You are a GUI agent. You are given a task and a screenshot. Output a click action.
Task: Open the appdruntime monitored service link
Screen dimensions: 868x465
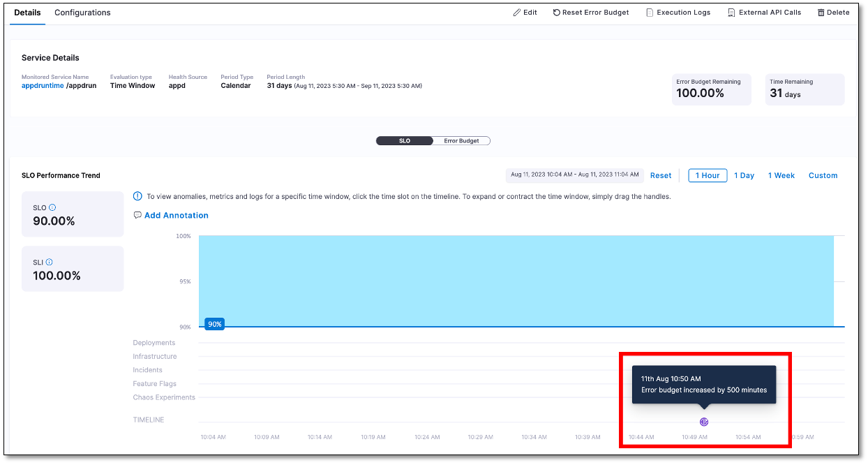[43, 86]
